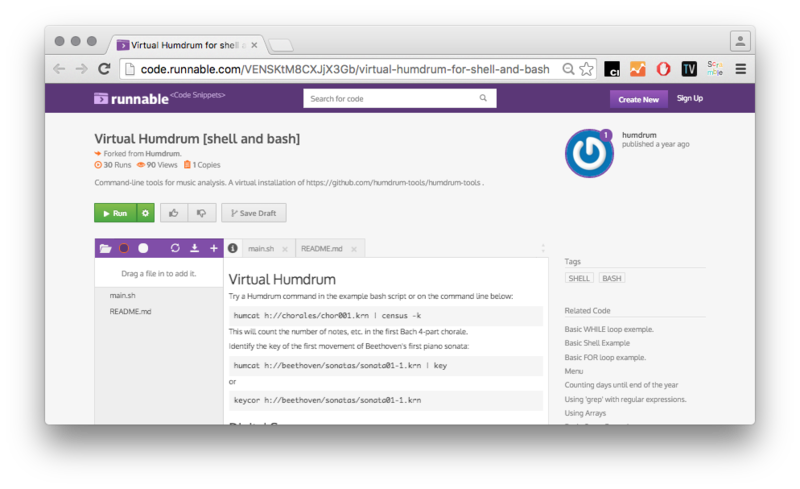Click the white circle in file toolbar
800x489 pixels.
tap(143, 248)
